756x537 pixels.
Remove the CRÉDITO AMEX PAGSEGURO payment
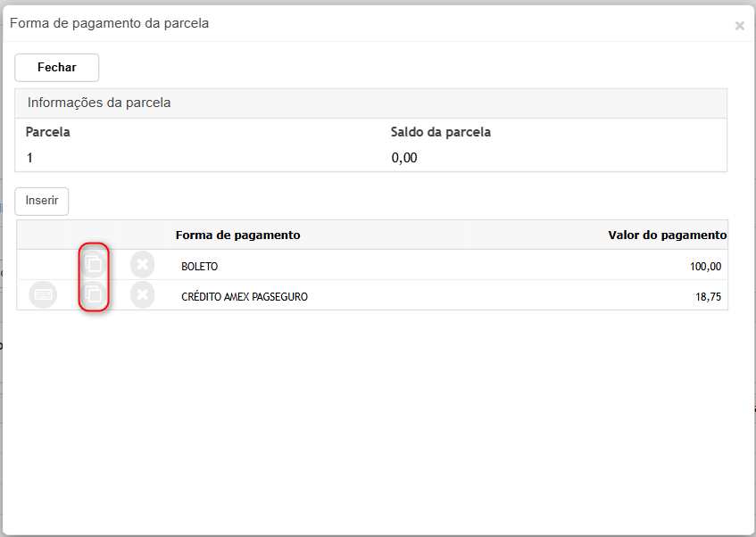coord(142,294)
